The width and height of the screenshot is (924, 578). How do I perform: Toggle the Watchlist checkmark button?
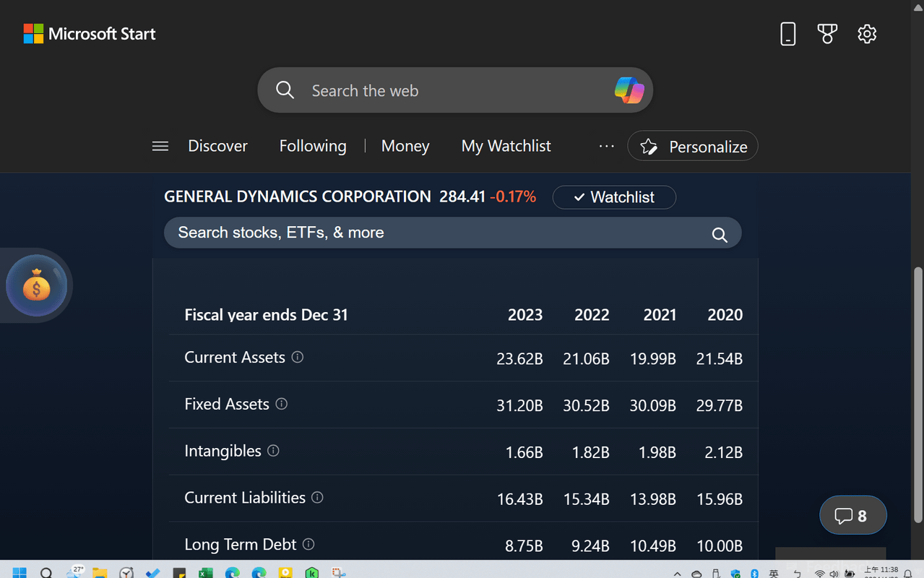click(x=614, y=197)
